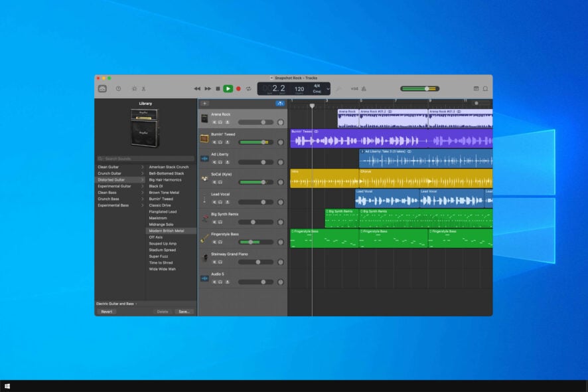Select the Arena Rock track amp icon

click(x=204, y=119)
